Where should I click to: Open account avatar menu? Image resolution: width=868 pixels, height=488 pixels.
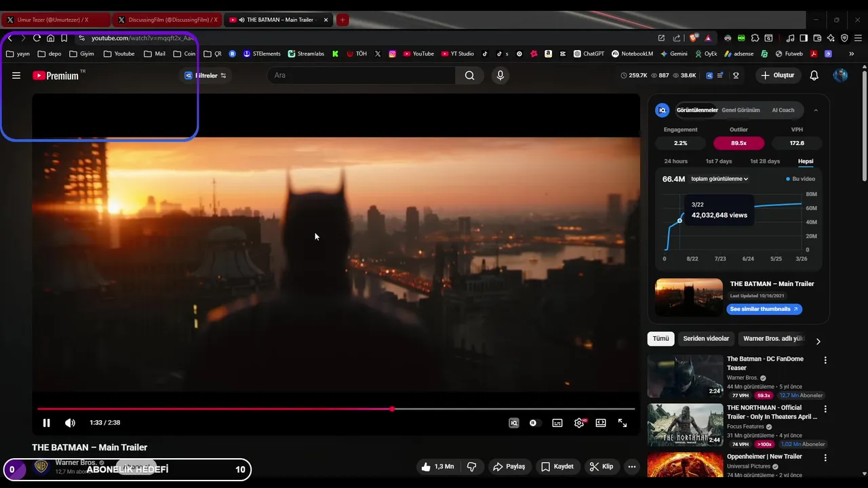[840, 75]
